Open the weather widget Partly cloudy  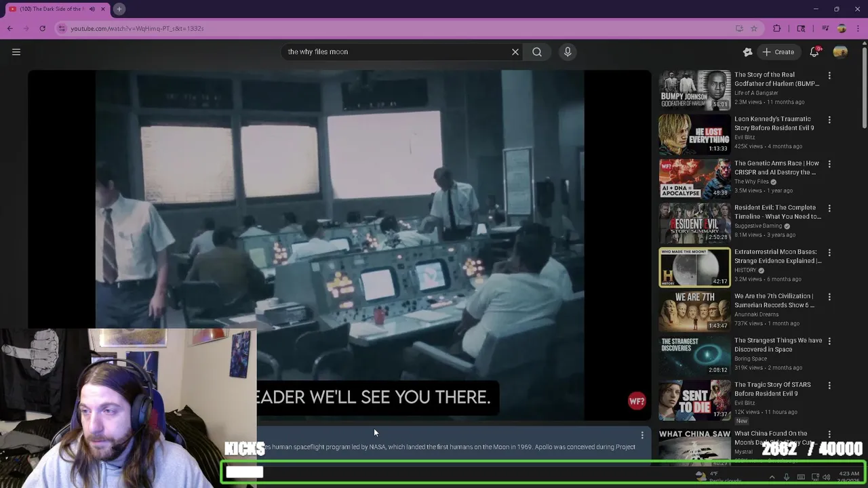719,477
